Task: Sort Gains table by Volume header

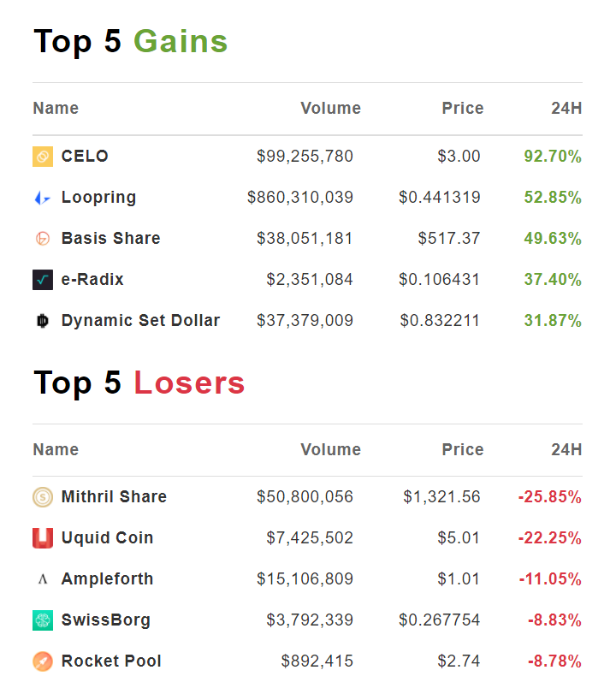Action: point(330,109)
